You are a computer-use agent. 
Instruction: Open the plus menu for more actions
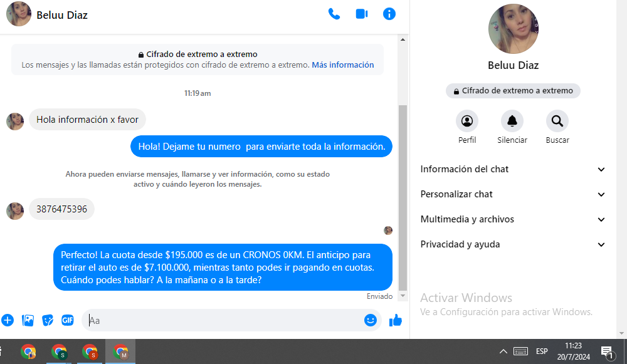click(x=8, y=320)
